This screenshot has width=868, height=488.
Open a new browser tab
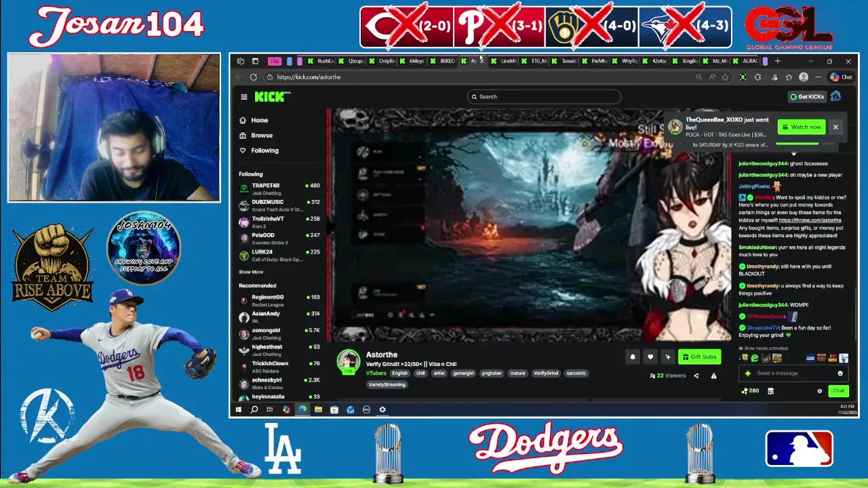coord(777,61)
